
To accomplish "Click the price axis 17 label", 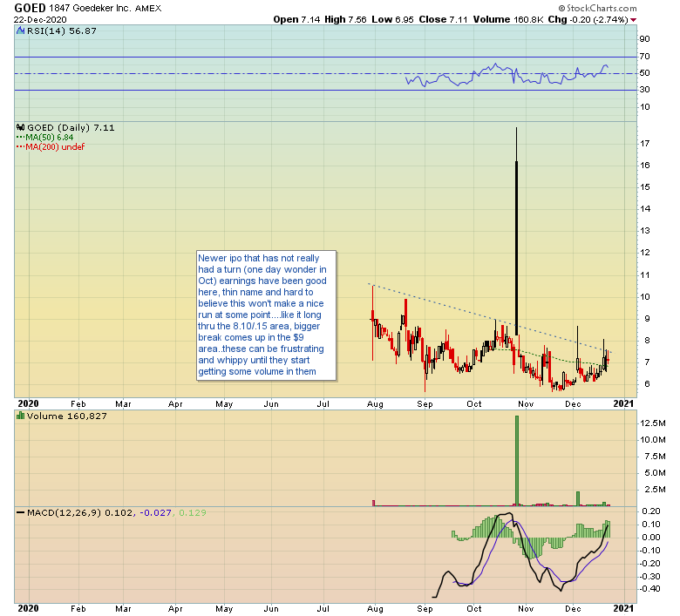I will click(644, 143).
